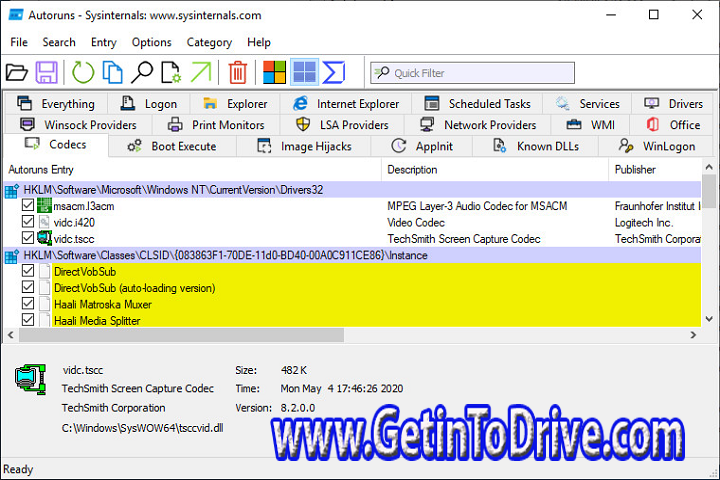Uncheck the DirectVobSub entry checkbox
720x480 pixels.
pos(28,271)
